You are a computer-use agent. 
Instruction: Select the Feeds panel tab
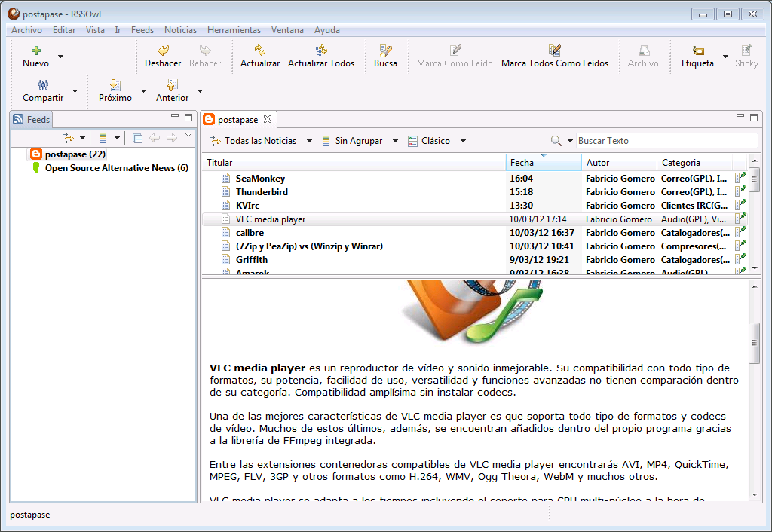click(x=32, y=120)
